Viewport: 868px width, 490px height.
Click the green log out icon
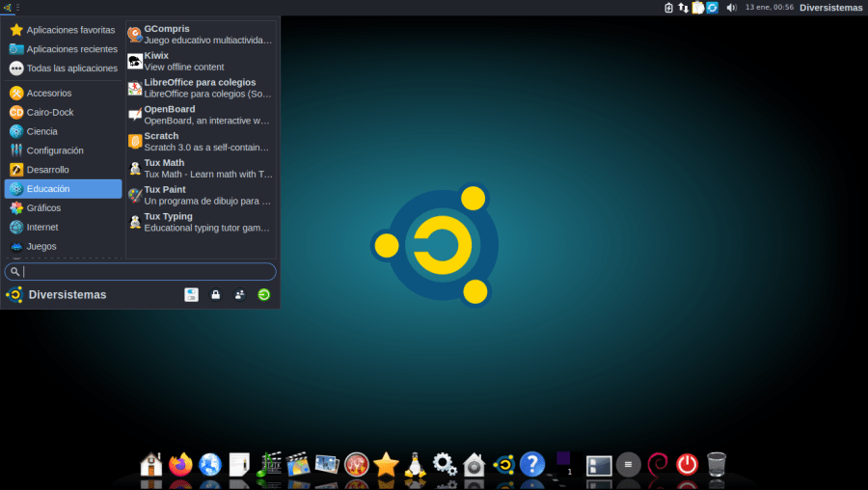[x=263, y=295]
